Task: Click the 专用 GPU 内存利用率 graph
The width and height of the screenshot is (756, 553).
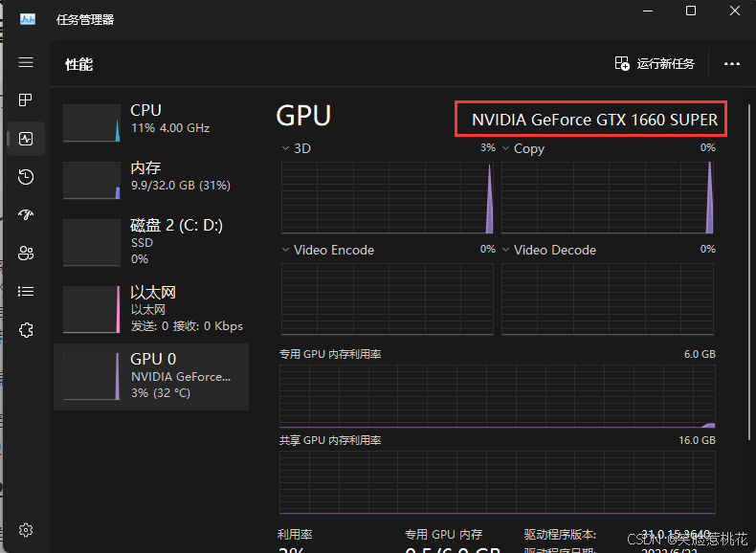Action: click(x=497, y=396)
